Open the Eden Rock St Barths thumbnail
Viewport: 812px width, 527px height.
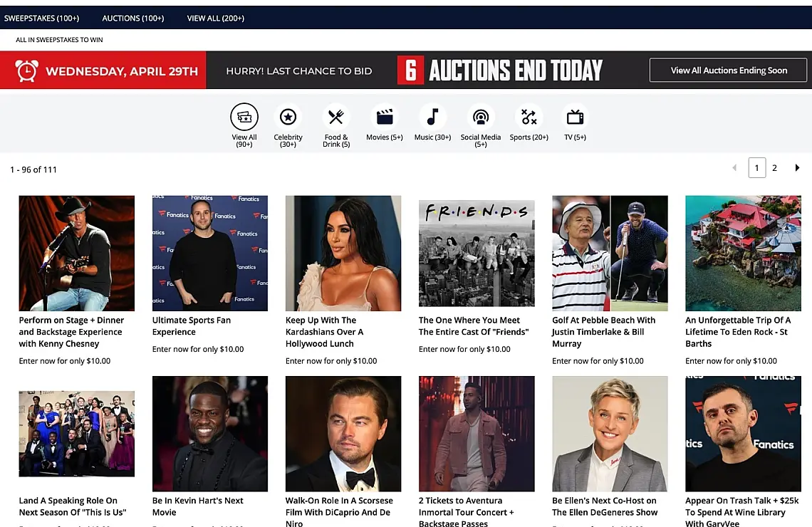pyautogui.click(x=743, y=253)
